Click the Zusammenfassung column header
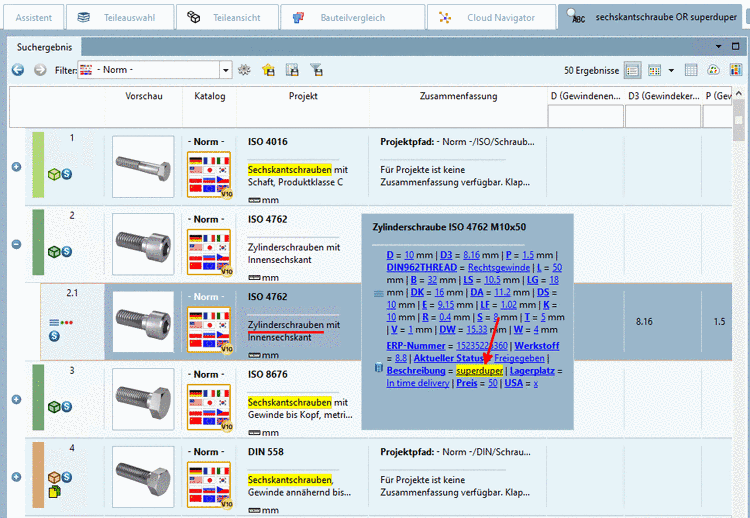Image resolution: width=750 pixels, height=518 pixels. pos(458,96)
